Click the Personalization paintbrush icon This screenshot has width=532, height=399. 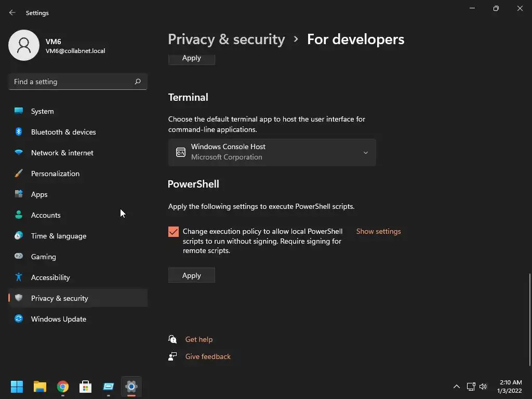[19, 174]
